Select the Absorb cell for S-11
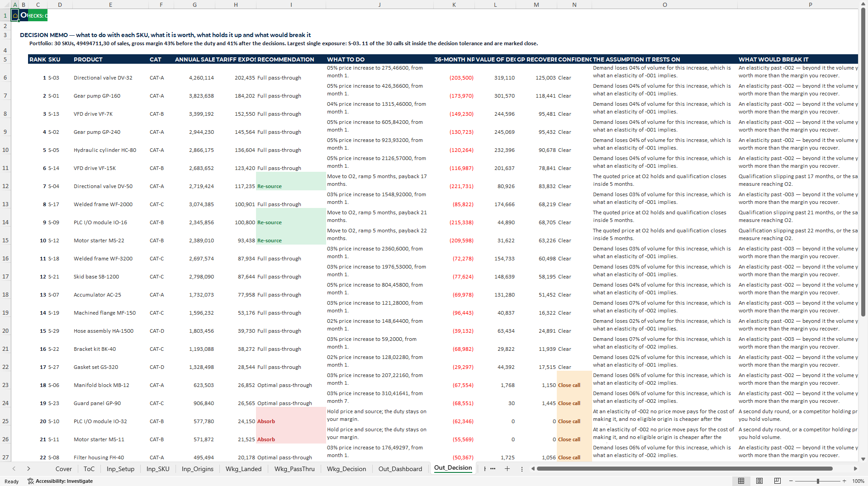The image size is (868, 486). pyautogui.click(x=291, y=434)
